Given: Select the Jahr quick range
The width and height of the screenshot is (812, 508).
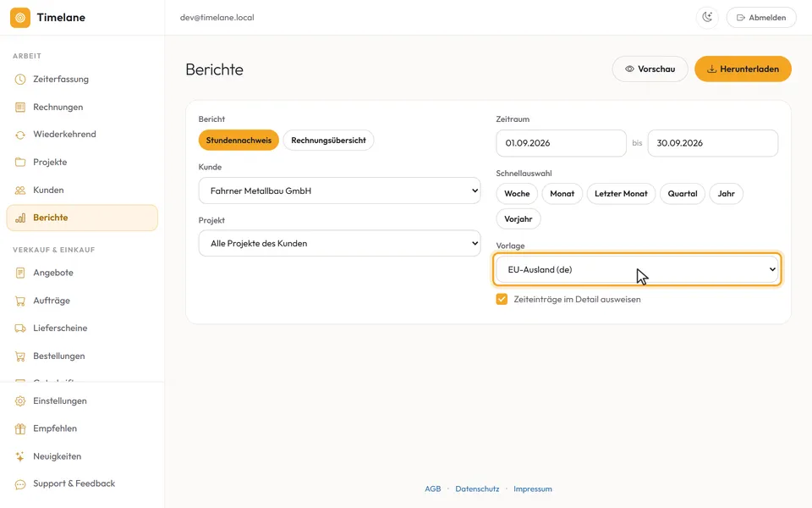Looking at the screenshot, I should tap(726, 194).
